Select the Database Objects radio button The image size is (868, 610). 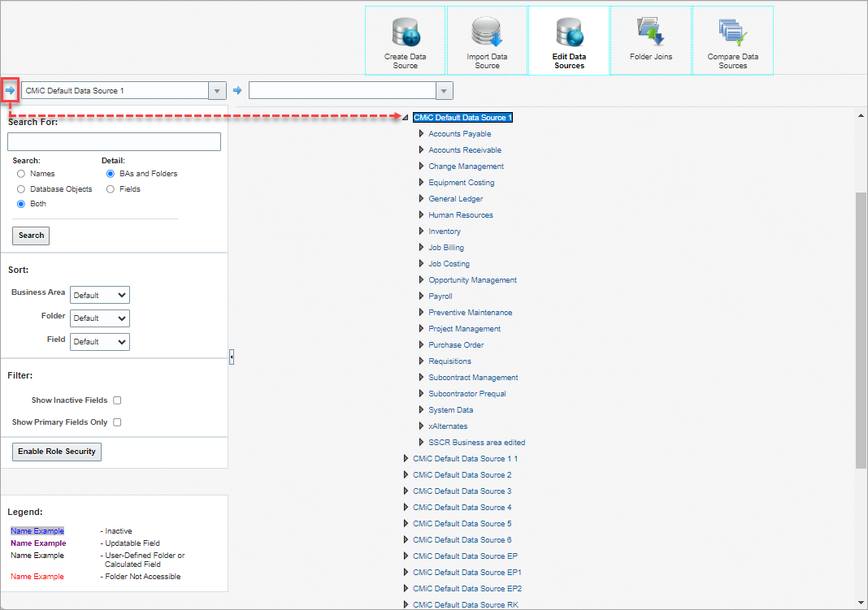pos(21,189)
